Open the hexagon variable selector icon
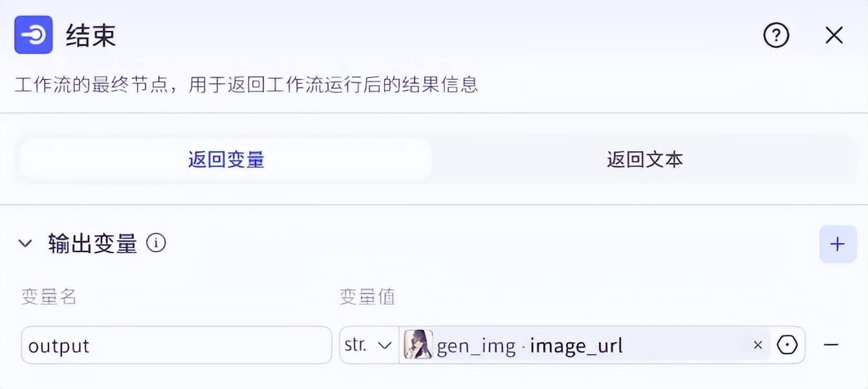Image resolution: width=868 pixels, height=389 pixels. 787,345
